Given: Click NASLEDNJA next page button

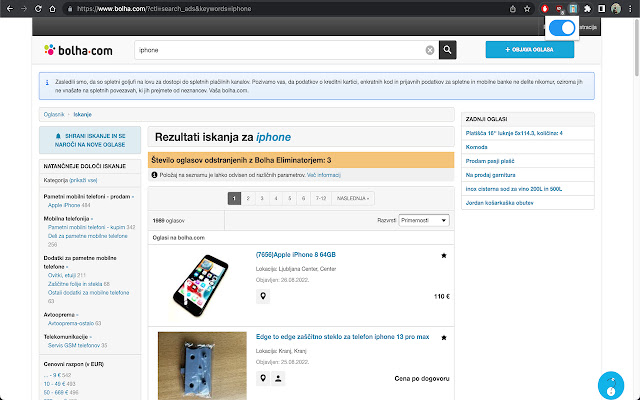Looking at the screenshot, I should point(353,198).
